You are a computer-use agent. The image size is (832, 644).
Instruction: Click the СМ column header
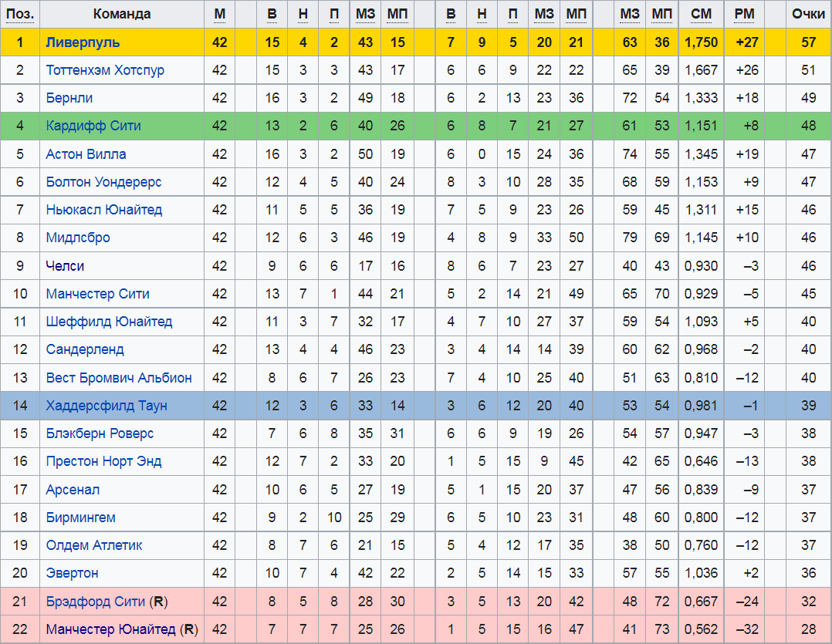[x=701, y=14]
